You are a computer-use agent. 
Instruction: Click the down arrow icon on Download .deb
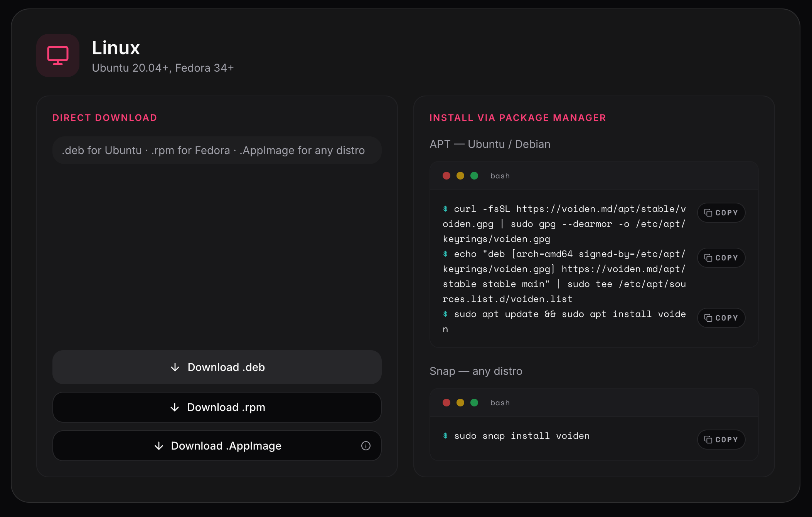175,367
